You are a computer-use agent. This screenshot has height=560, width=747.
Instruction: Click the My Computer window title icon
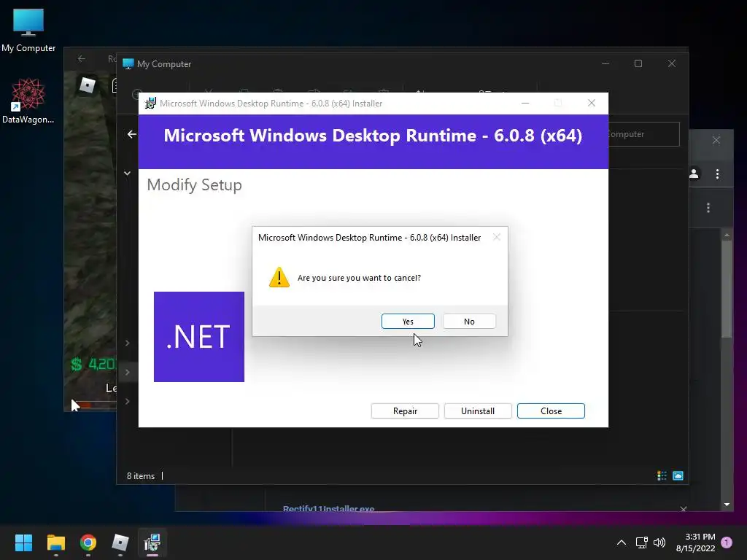(128, 64)
